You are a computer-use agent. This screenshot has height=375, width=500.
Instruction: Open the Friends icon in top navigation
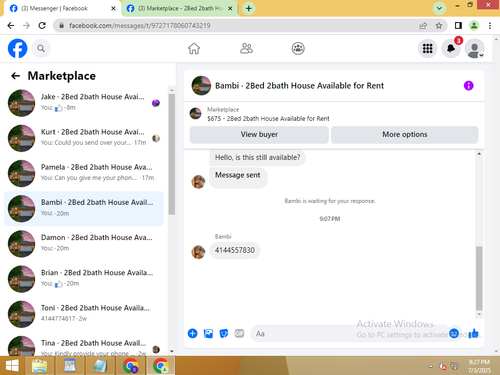pos(246,49)
